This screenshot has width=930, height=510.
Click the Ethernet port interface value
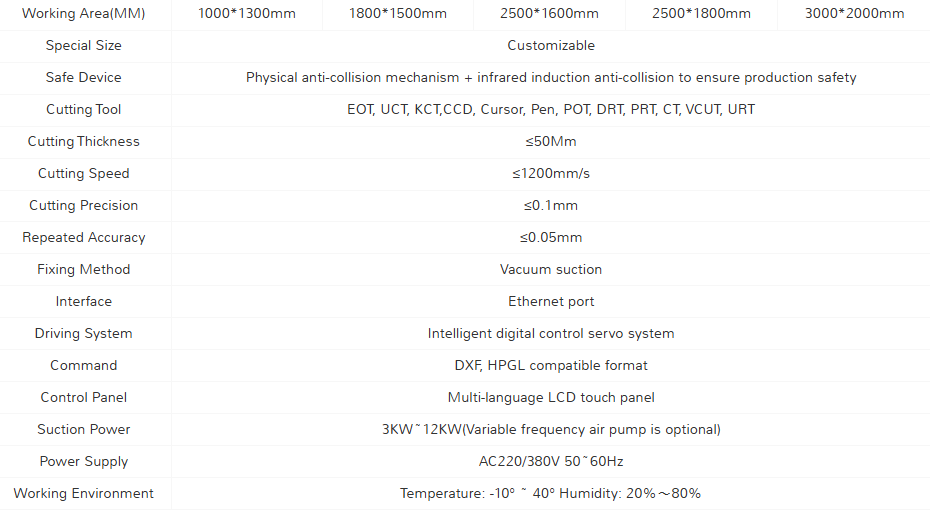551,301
